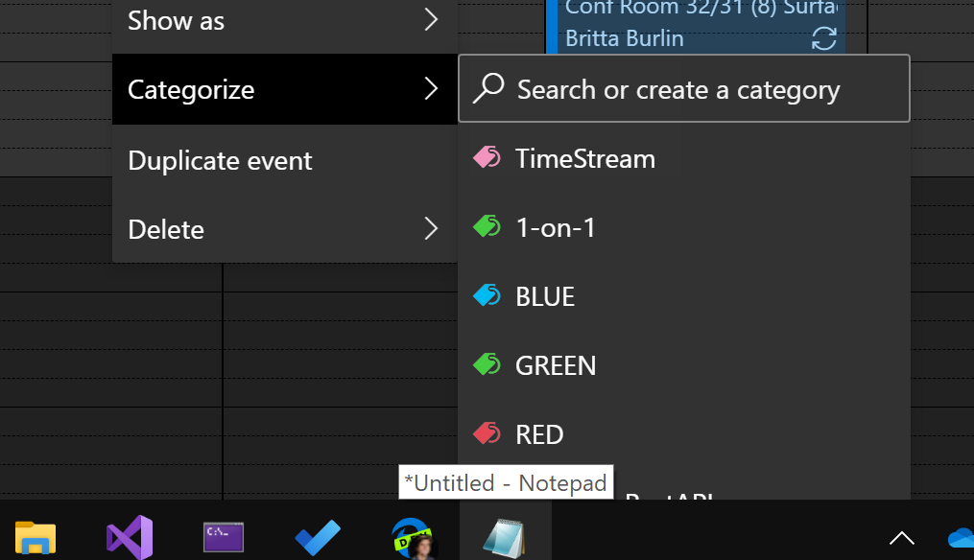Open the Delete submenu

284,229
